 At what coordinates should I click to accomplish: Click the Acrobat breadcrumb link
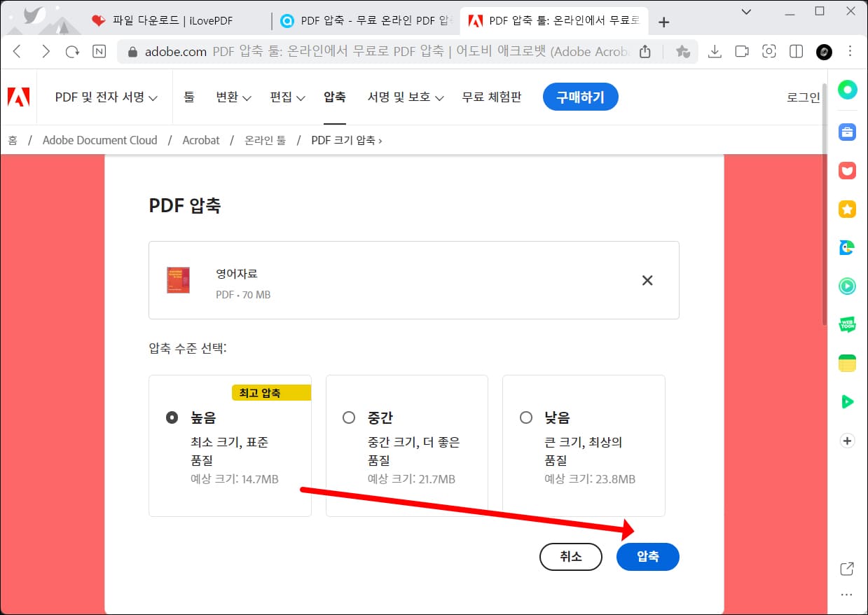(x=201, y=140)
